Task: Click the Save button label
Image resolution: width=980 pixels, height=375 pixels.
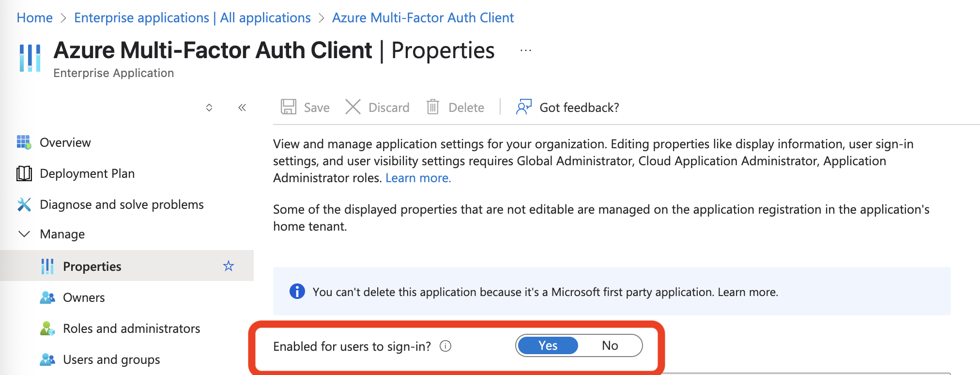Action: pos(317,107)
